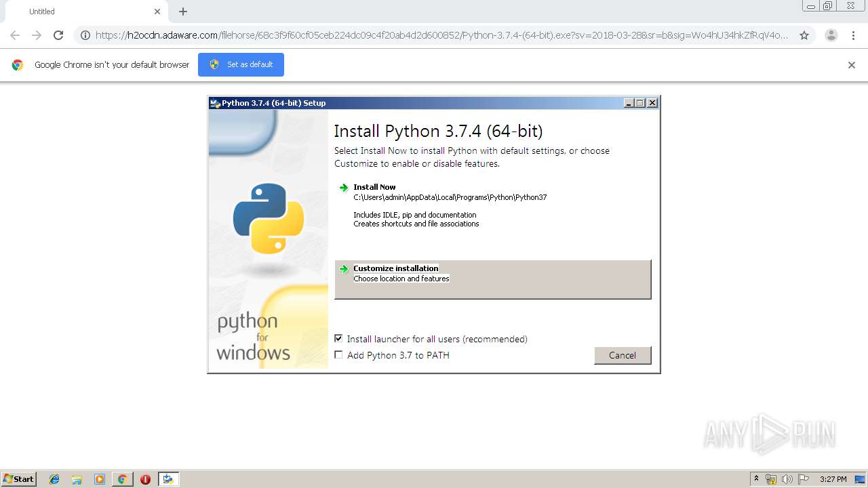Image resolution: width=868 pixels, height=488 pixels.
Task: Click the Chrome logo in notification bar
Action: (x=18, y=65)
